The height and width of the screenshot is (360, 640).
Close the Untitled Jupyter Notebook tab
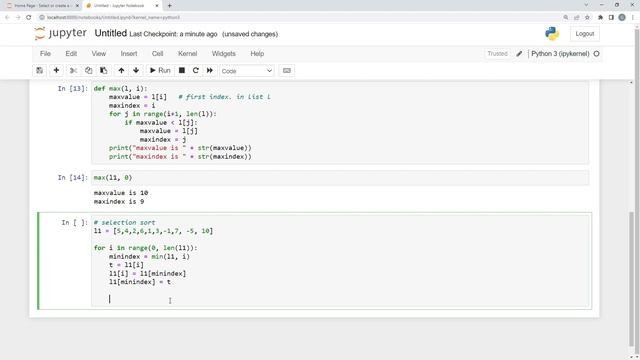coord(157,6)
